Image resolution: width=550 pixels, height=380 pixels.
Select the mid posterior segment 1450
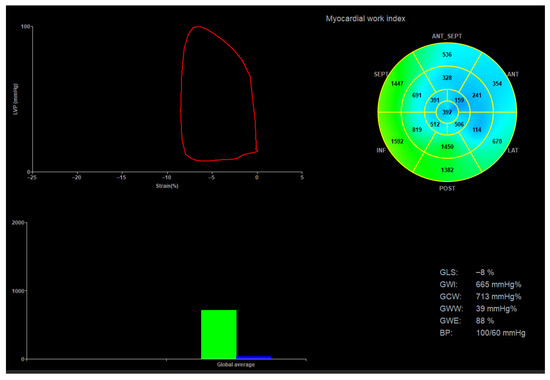tap(447, 147)
